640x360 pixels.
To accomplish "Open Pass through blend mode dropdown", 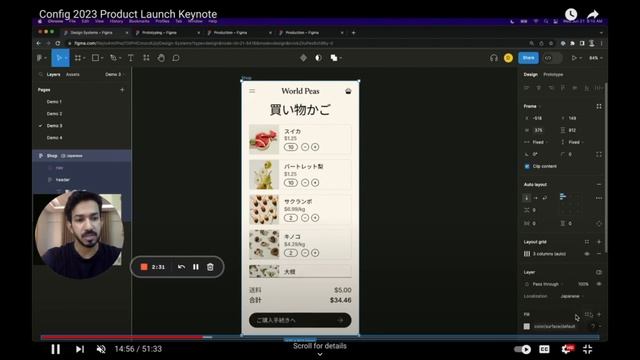I will coord(546,284).
